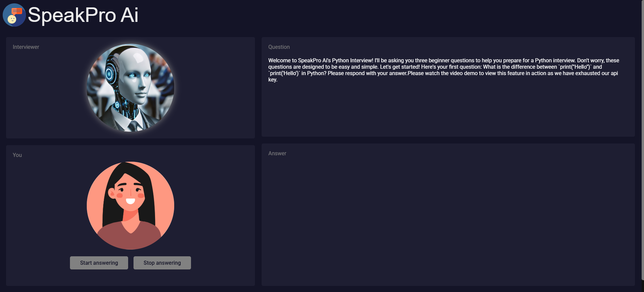Click the page vertical scrollbar

point(642,140)
